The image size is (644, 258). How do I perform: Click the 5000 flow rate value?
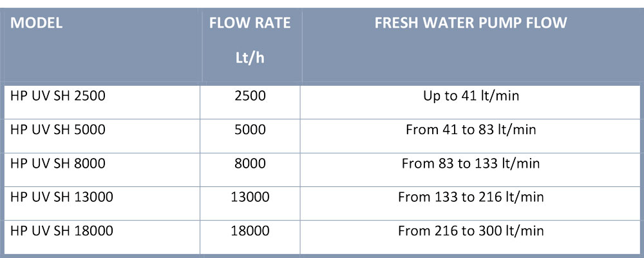pos(250,130)
